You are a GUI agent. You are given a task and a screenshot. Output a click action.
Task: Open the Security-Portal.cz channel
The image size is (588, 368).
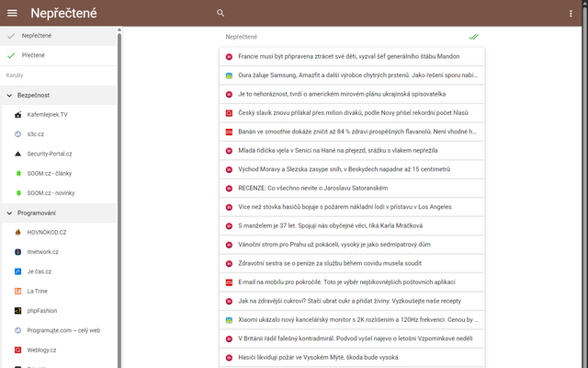pyautogui.click(x=59, y=154)
